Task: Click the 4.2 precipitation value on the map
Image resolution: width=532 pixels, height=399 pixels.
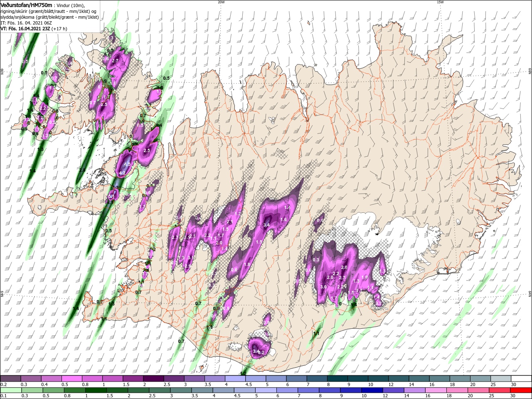Action: (122, 173)
